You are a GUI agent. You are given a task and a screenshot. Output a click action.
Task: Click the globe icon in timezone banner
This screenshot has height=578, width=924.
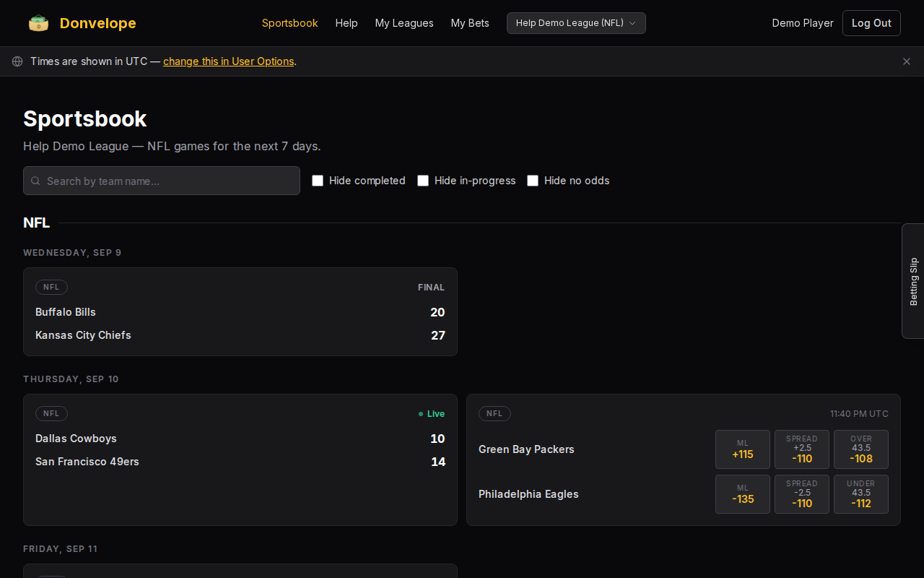(17, 61)
